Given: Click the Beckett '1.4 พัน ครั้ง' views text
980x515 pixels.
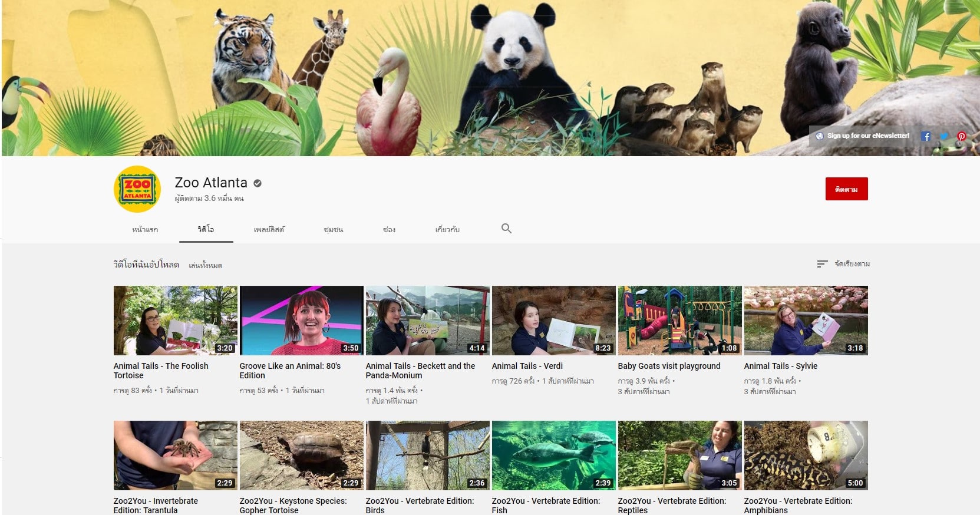Looking at the screenshot, I should tap(392, 391).
